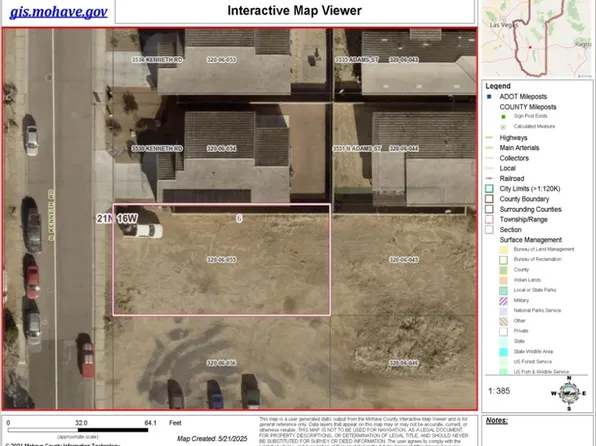This screenshot has height=446, width=596.
Task: Click the 32.0 scale bar value
Action: [81, 423]
